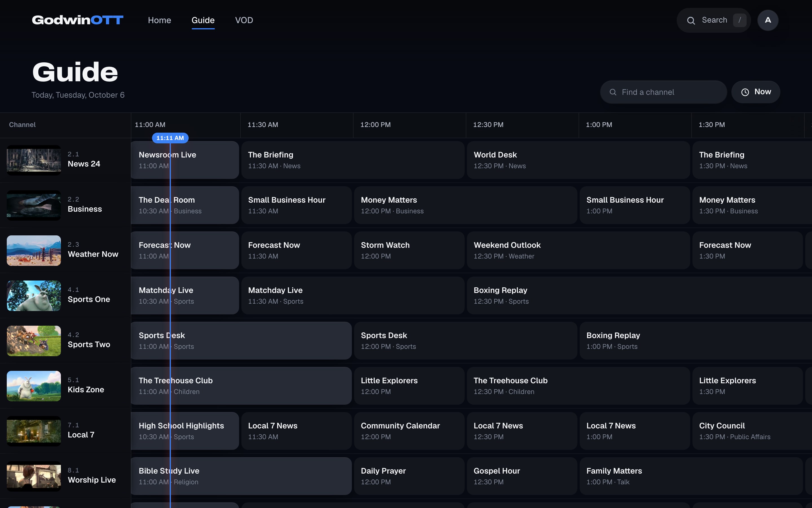Select Newsroom Live program on News 24
Image resolution: width=812 pixels, height=508 pixels.
tap(185, 160)
